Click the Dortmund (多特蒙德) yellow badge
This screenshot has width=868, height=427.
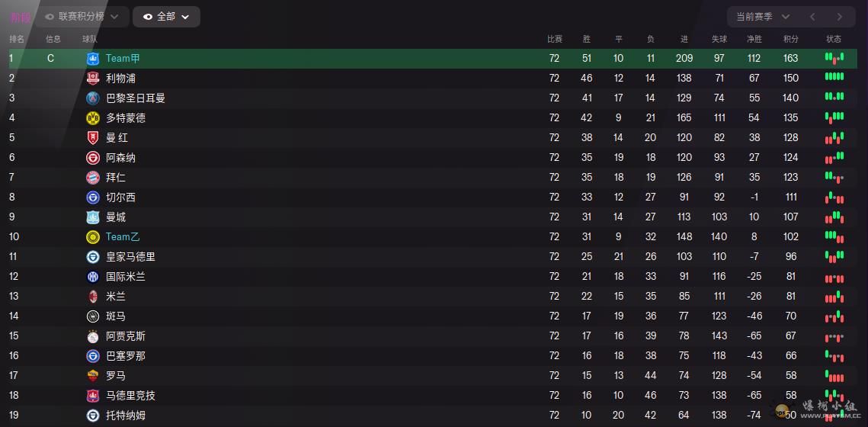coord(93,117)
